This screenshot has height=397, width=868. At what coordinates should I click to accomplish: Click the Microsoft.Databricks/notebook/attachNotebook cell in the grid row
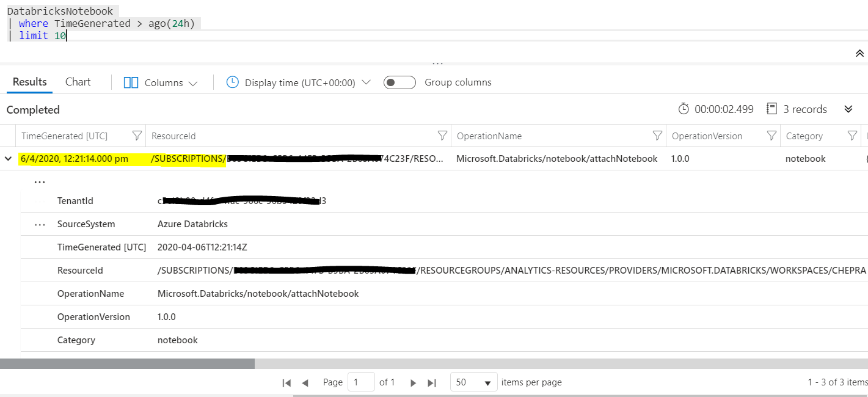(x=557, y=159)
